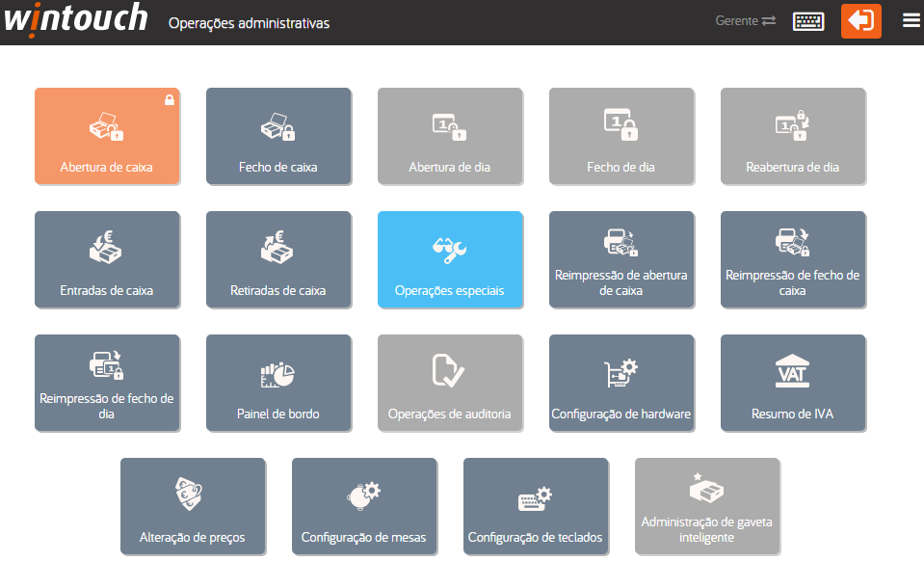
Task: Open the Resumo de IVA tile
Action: click(793, 383)
